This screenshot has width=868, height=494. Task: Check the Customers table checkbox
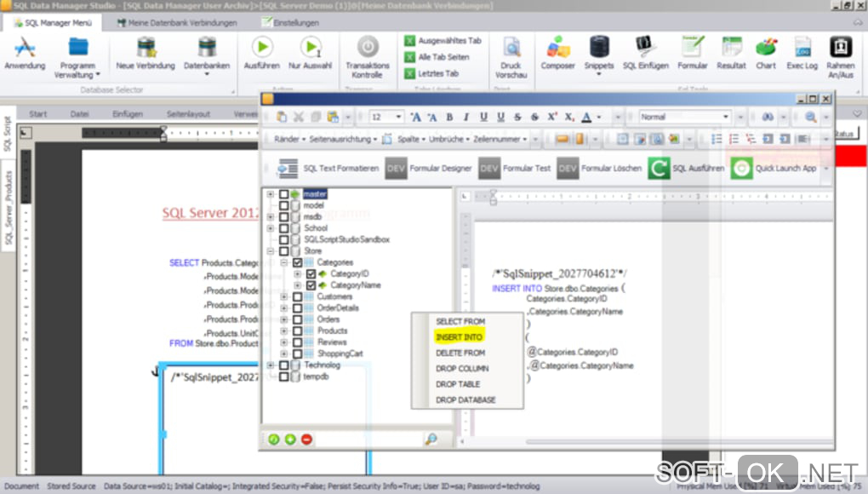click(x=297, y=297)
